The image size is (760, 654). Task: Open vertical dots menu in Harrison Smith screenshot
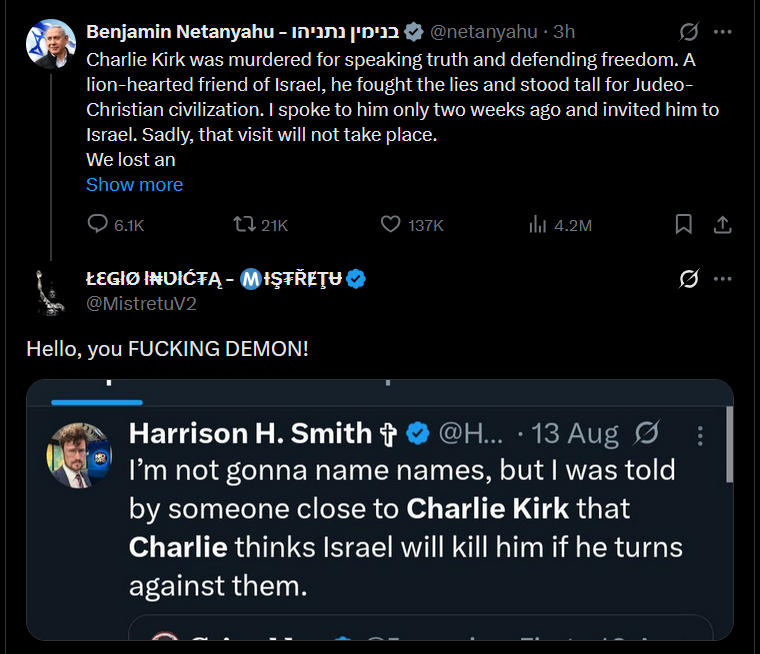700,436
